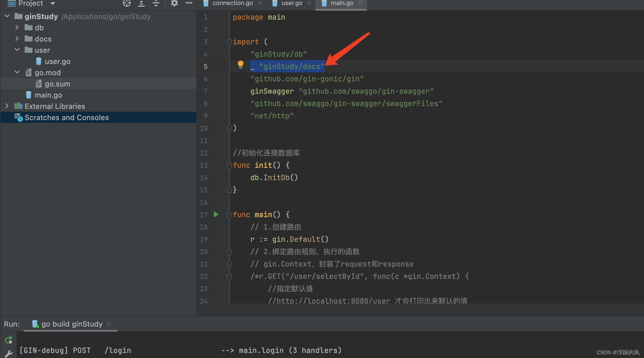Fold the comment block at line 20

click(229, 252)
